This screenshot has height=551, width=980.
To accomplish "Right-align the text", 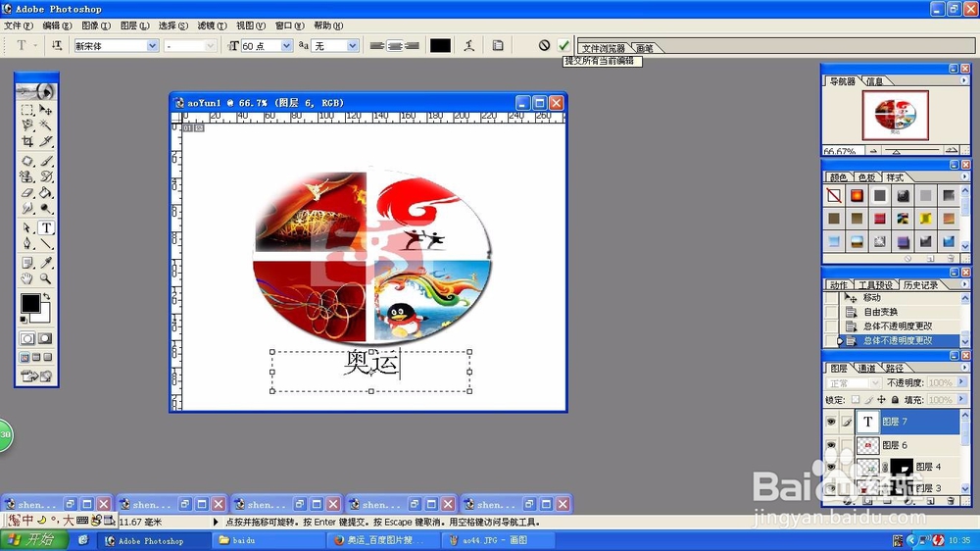I will click(x=412, y=46).
